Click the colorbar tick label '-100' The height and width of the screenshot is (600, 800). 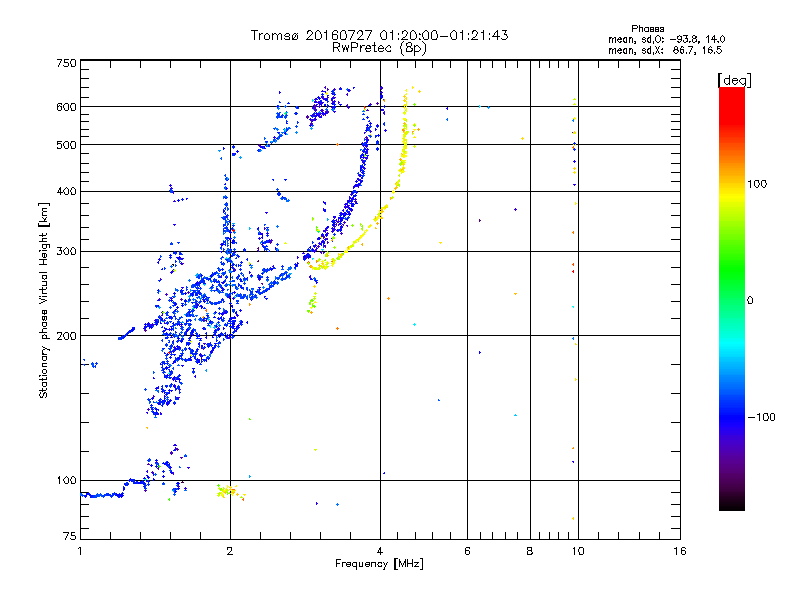[x=761, y=417]
